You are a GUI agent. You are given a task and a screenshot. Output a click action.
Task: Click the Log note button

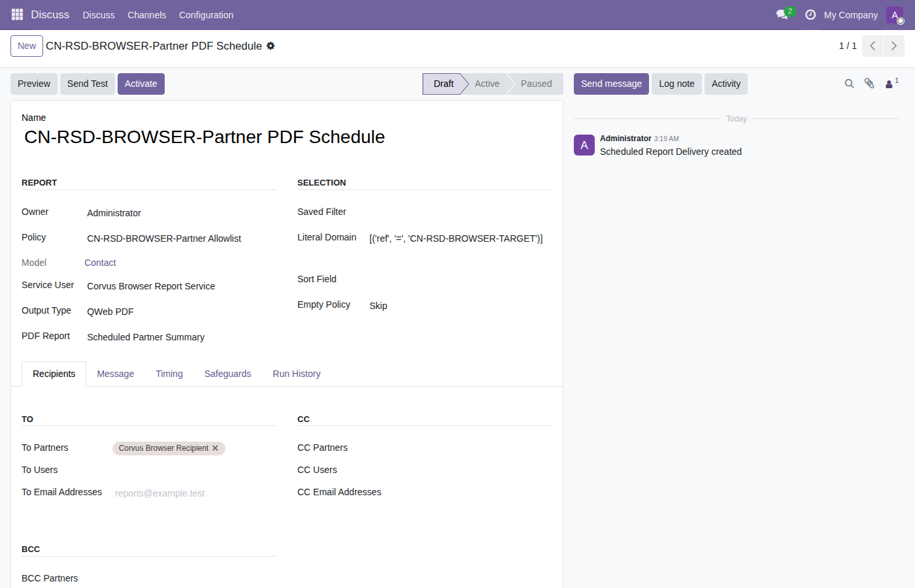(676, 84)
